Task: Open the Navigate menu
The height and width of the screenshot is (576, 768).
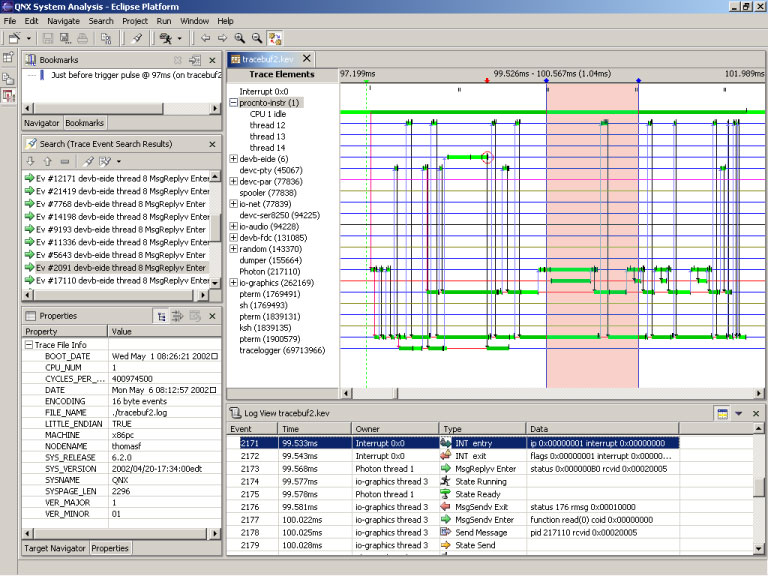Action: click(x=63, y=20)
